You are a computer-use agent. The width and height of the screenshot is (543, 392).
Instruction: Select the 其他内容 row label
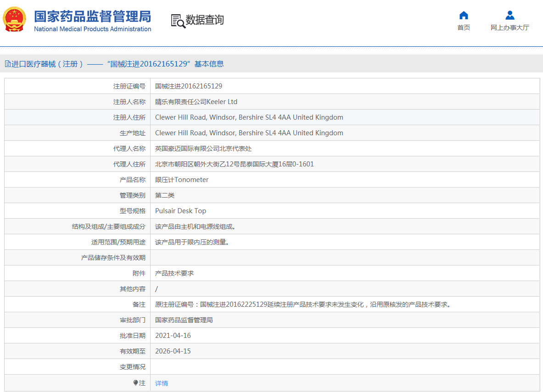pyautogui.click(x=133, y=289)
